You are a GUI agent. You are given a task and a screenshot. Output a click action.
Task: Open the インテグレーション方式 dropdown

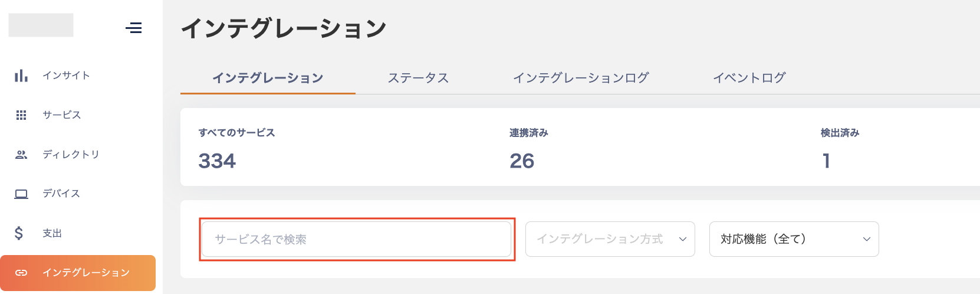[x=610, y=239]
